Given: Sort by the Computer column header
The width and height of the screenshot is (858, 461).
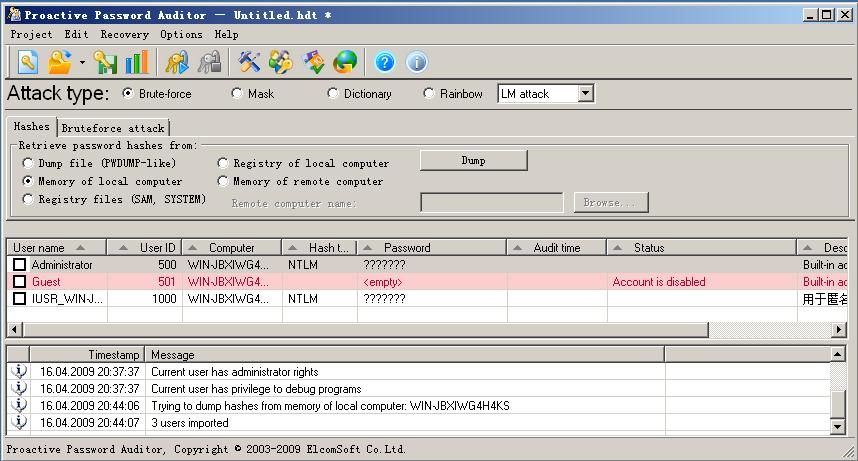Looking at the screenshot, I should coord(232,248).
